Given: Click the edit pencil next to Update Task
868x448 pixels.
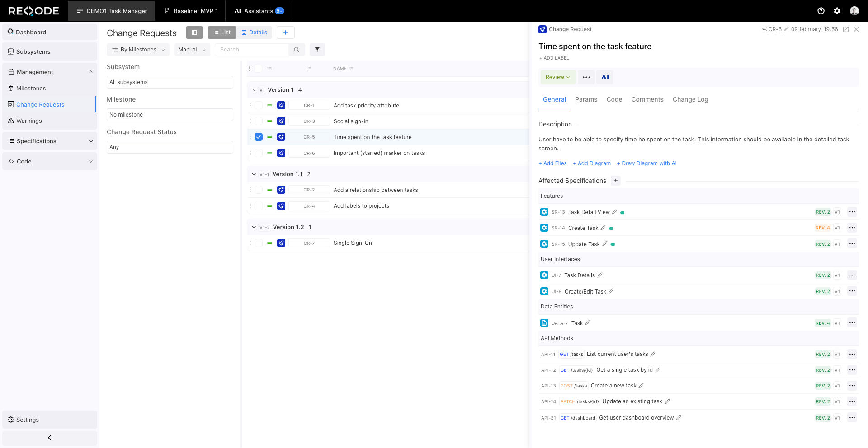Looking at the screenshot, I should click(x=604, y=244).
